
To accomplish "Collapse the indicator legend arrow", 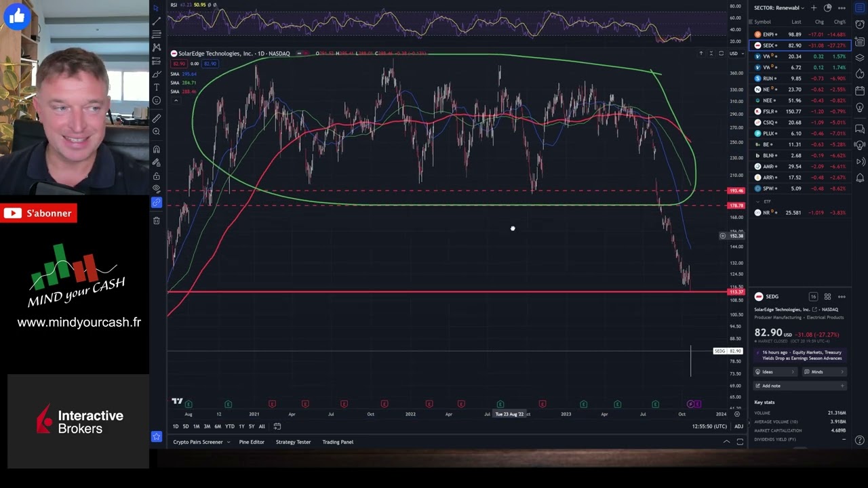I will click(176, 100).
